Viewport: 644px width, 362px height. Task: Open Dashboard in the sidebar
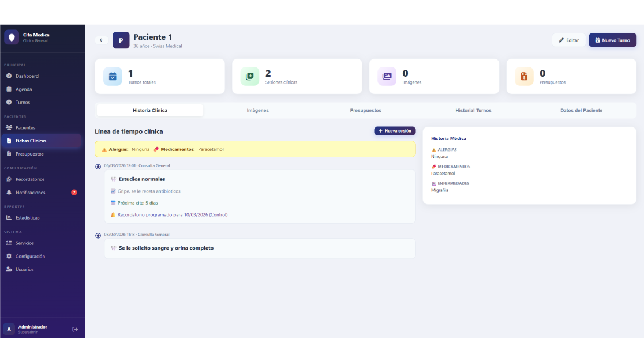click(27, 76)
